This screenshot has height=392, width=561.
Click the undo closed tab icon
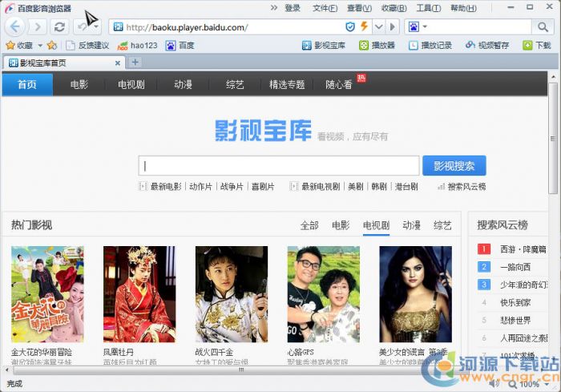click(83, 26)
